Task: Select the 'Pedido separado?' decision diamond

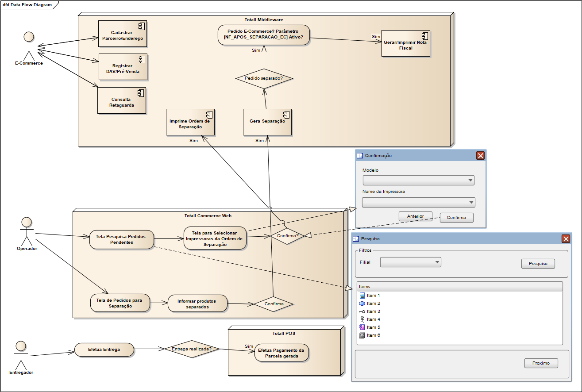Action: 264,78
